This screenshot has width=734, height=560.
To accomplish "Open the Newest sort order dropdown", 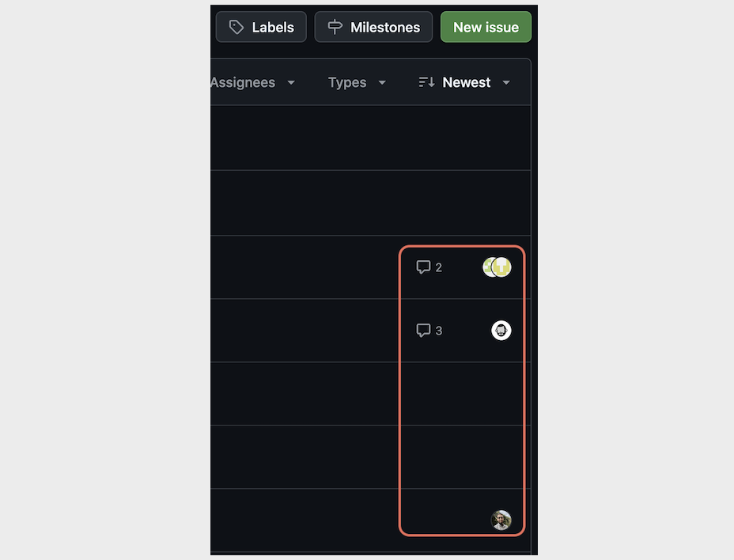I will pyautogui.click(x=464, y=82).
